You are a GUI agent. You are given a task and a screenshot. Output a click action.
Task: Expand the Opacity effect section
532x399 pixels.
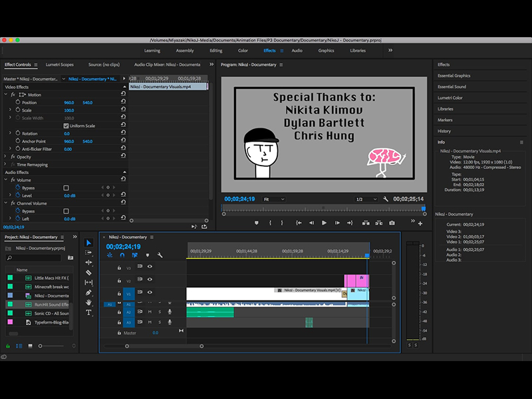pos(6,156)
